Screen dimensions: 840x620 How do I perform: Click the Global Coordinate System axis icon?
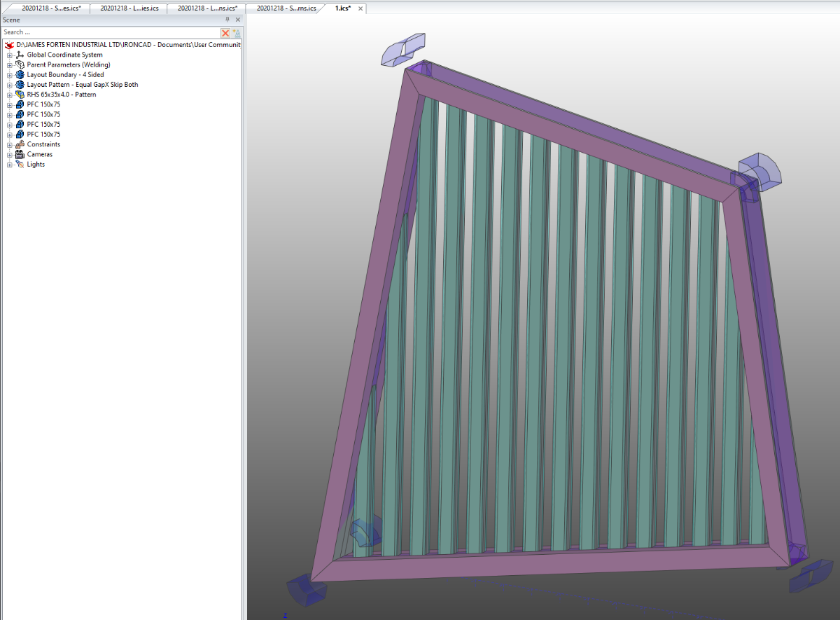20,55
